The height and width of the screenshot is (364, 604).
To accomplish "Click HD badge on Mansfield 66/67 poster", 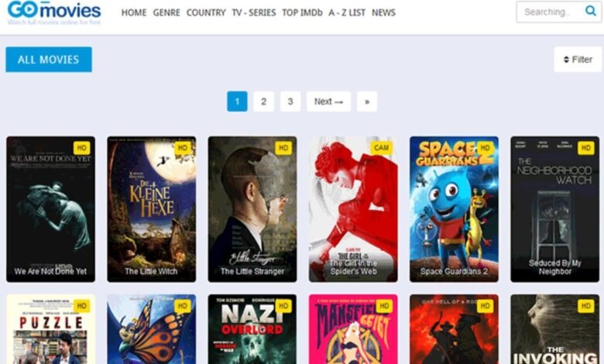I will point(384,306).
